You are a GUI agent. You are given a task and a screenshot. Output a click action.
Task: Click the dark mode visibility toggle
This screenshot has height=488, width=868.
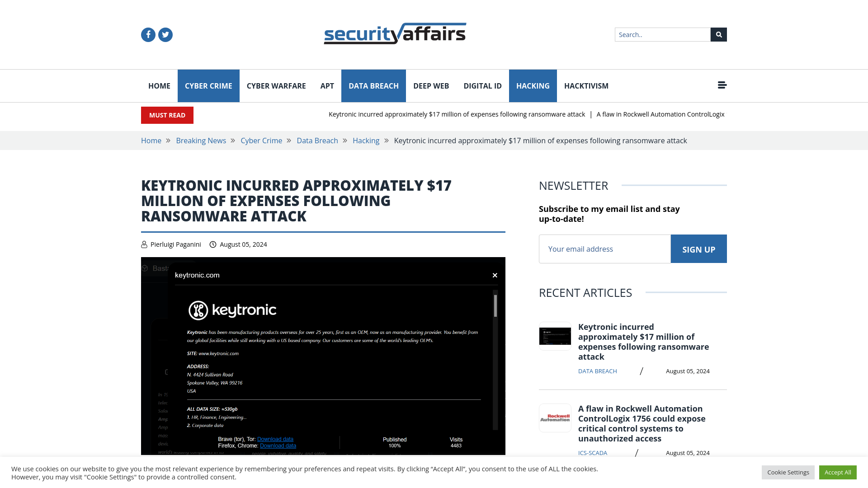pos(722,84)
